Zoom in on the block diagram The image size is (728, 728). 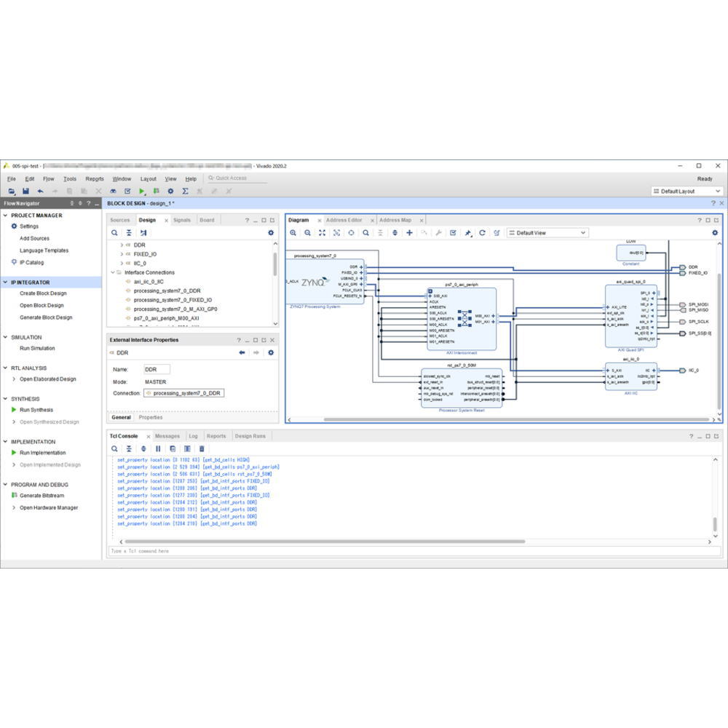[x=293, y=233]
